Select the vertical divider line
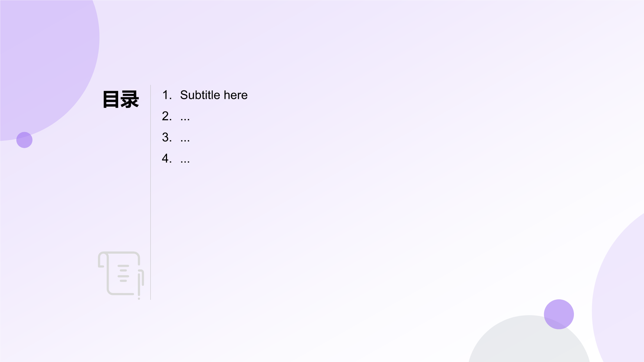This screenshot has width=644, height=362. 151,192
